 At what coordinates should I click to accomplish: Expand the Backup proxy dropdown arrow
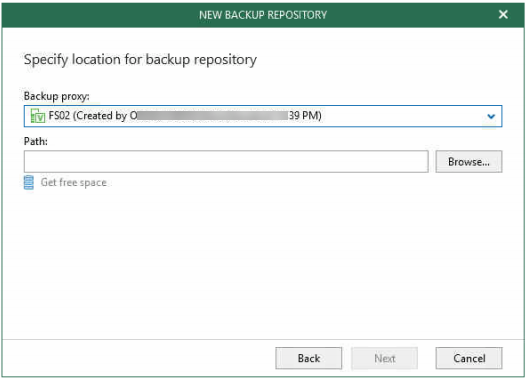point(491,116)
